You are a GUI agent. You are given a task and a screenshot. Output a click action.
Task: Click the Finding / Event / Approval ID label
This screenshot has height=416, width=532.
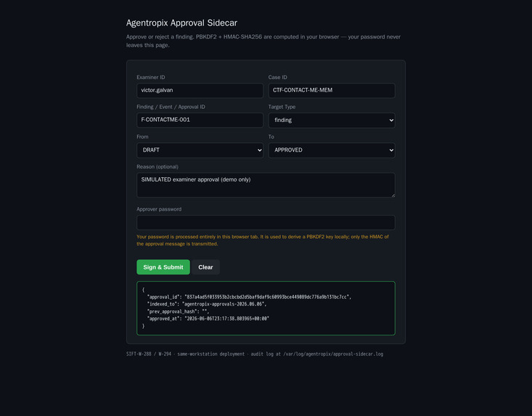[171, 107]
